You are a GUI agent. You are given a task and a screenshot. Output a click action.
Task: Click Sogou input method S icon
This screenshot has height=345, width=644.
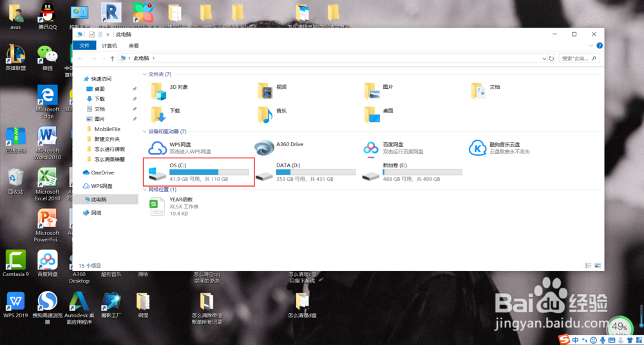565,340
